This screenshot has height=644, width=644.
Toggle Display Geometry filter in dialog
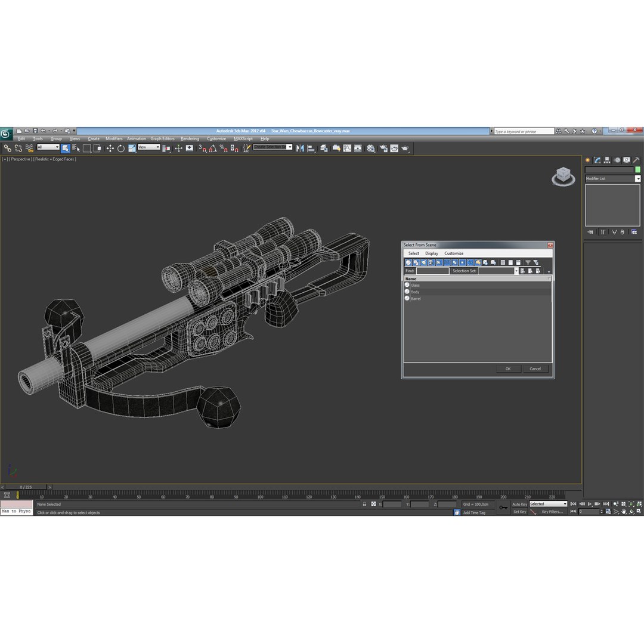[x=408, y=262]
